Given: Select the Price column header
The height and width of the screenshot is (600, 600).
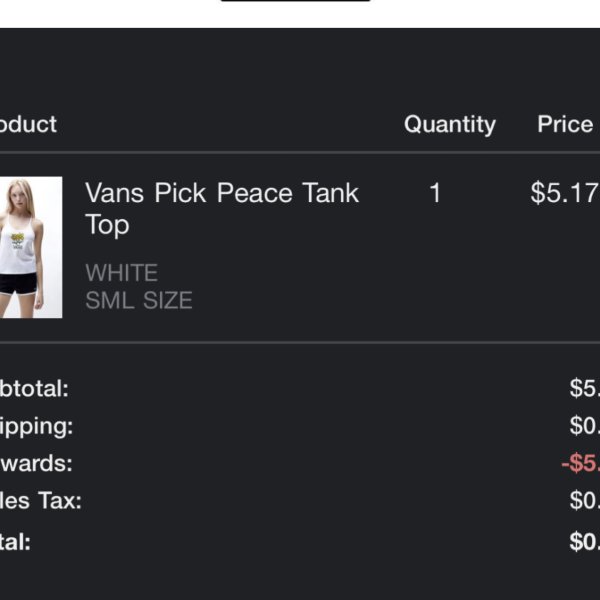Looking at the screenshot, I should point(565,124).
